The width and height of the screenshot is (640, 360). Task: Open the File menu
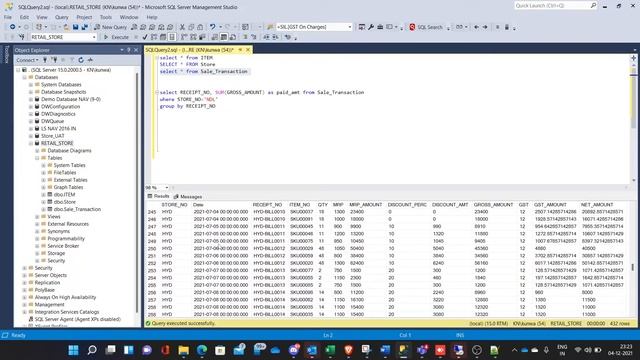8,17
